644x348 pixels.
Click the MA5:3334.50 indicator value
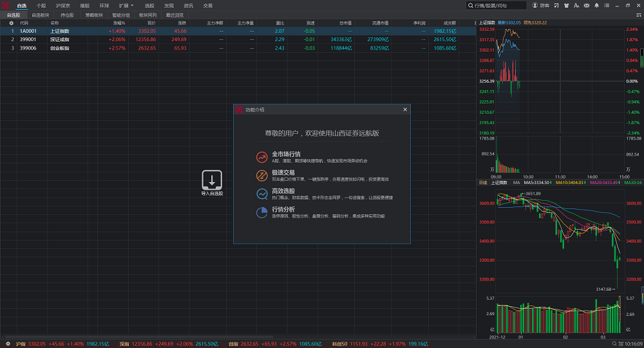[x=538, y=183]
